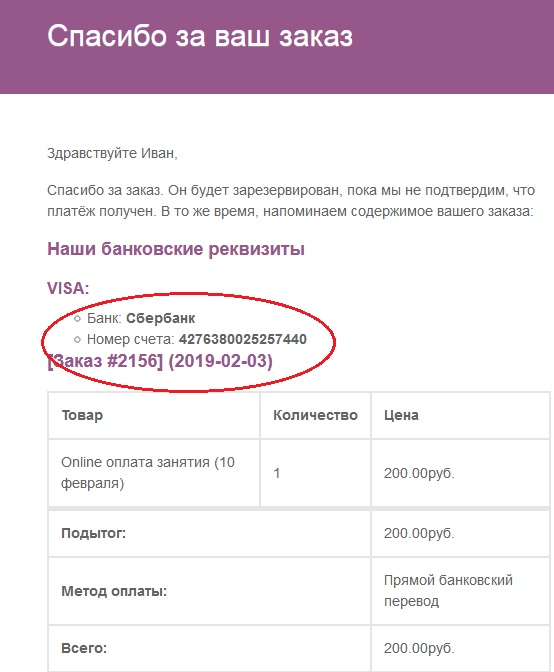Click the bank name "Сбербанк"
This screenshot has width=554, height=672.
pyautogui.click(x=161, y=318)
